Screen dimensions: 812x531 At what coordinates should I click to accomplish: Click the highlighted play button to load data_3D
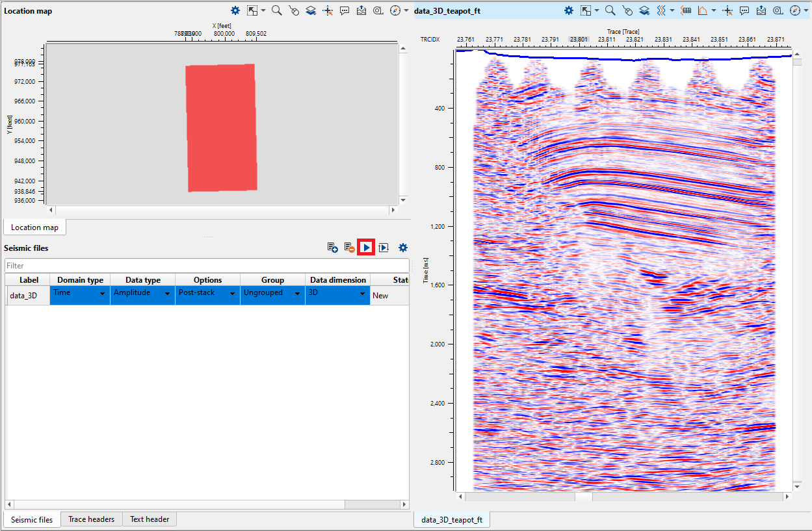366,248
